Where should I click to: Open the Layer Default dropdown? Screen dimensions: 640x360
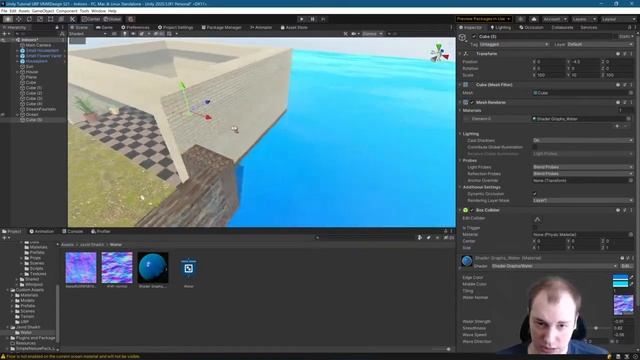[x=599, y=44]
